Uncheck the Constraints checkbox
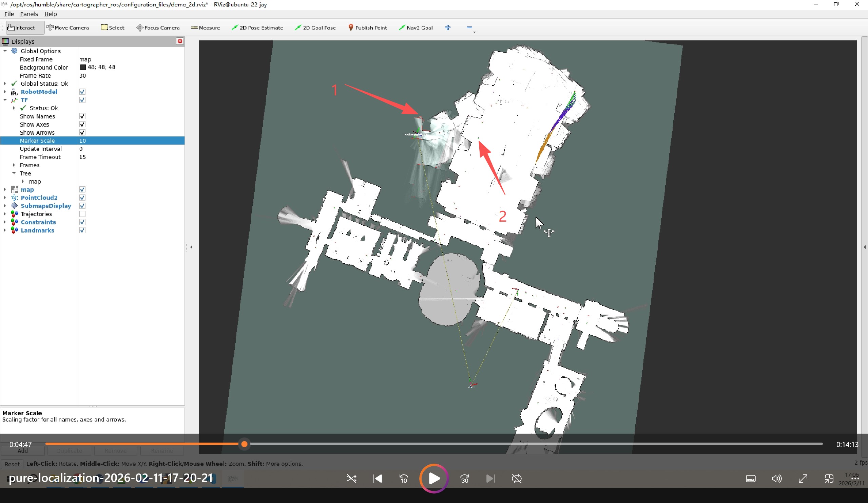868x503 pixels. pyautogui.click(x=82, y=222)
